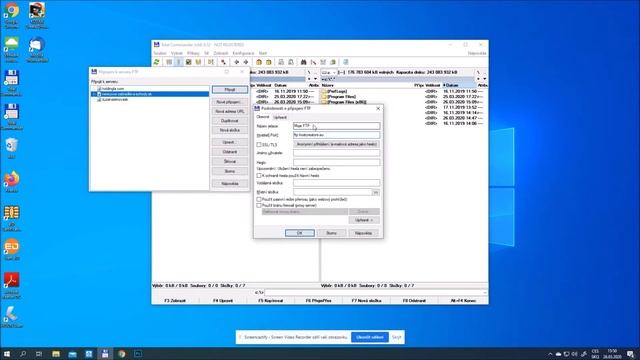This screenshot has height=360, width=640.
Task: Open the Výběr menu
Action: click(177, 53)
